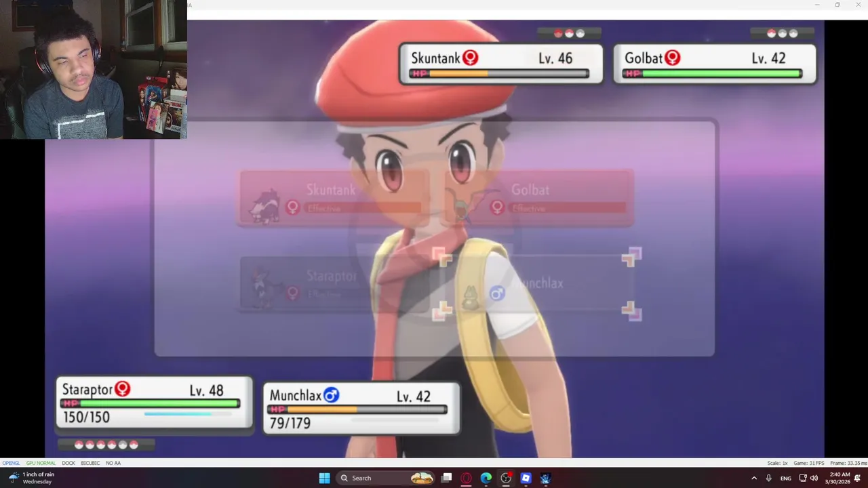Click the "79/179" HP value
The height and width of the screenshot is (488, 868).
click(290, 424)
